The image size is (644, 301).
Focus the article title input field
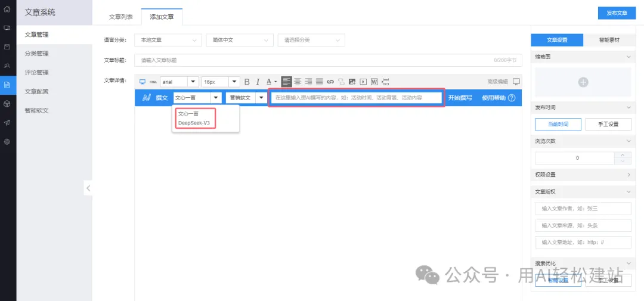(x=328, y=60)
